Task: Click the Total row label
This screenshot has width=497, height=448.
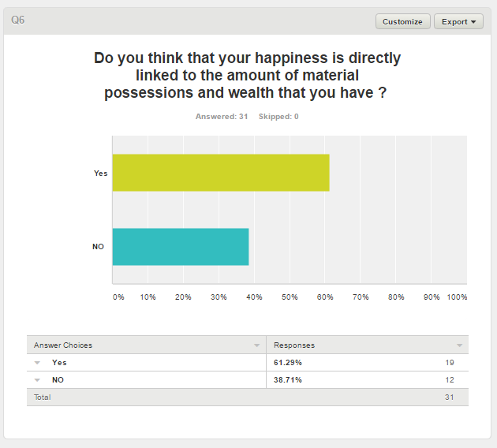Action: [x=42, y=398]
